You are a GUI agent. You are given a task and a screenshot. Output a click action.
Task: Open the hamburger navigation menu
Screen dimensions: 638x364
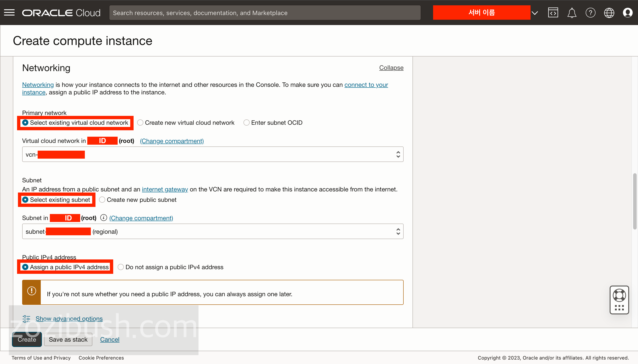[x=9, y=13]
